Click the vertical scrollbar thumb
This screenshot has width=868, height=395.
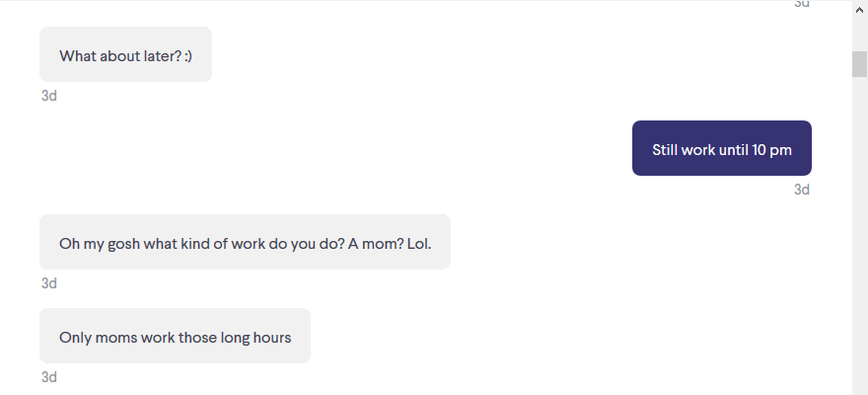click(x=859, y=64)
